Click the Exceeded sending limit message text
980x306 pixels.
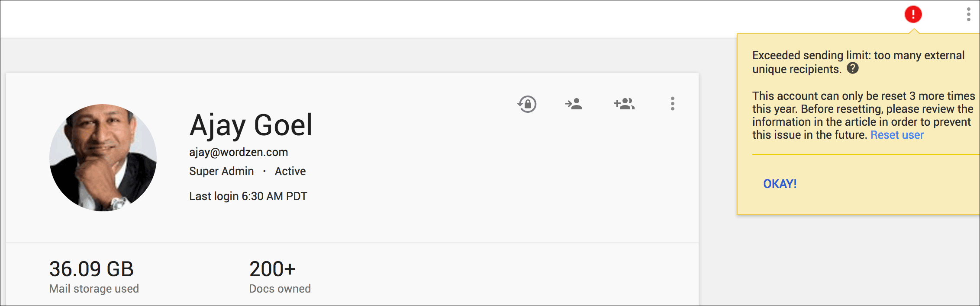point(858,56)
